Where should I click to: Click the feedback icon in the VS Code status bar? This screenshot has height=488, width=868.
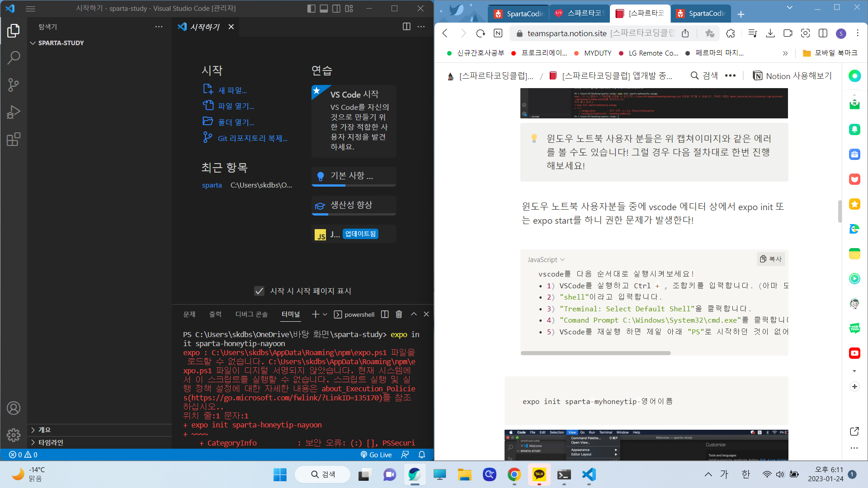(405, 455)
